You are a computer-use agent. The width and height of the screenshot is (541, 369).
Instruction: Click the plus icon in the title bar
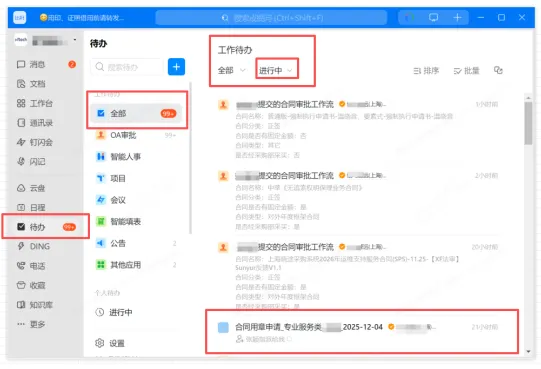pos(457,17)
